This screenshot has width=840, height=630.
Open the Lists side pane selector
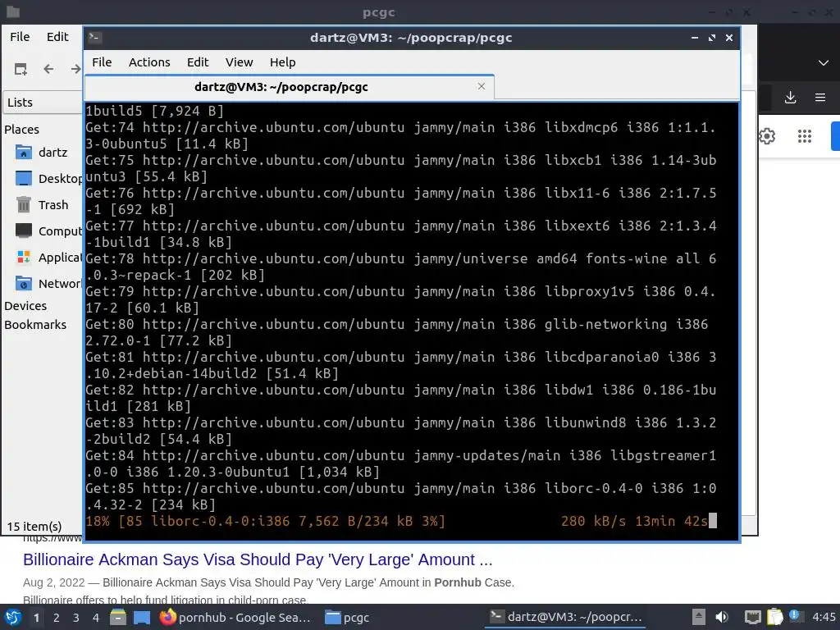[x=43, y=103]
